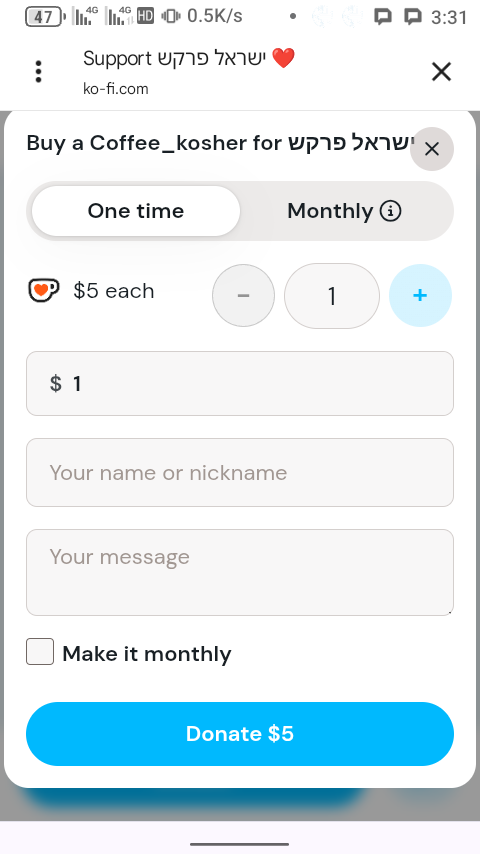Increase coffee quantity with plus button
Screen dimensions: 480x854
(x=420, y=295)
